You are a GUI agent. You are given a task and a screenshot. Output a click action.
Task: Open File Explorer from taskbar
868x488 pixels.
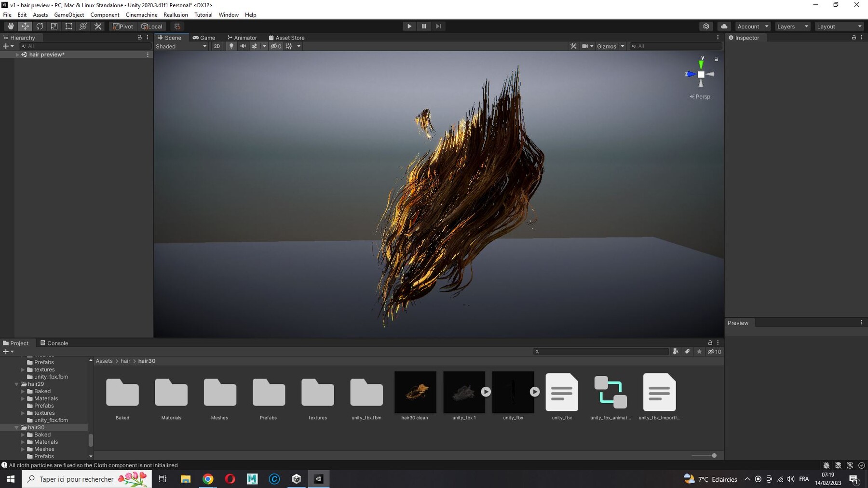186,479
